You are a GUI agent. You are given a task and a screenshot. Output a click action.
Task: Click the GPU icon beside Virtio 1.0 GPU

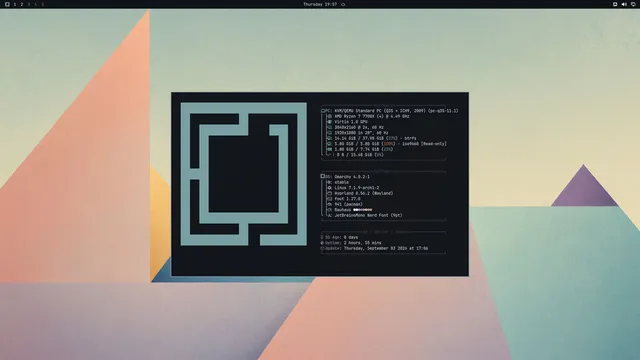tap(329, 122)
